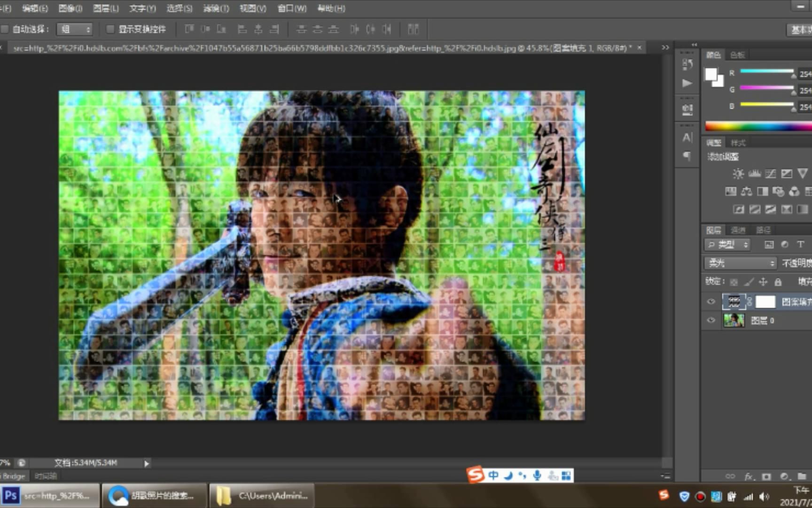The image size is (812, 508).
Task: Toggle lock all padlock icon
Action: coord(778,282)
